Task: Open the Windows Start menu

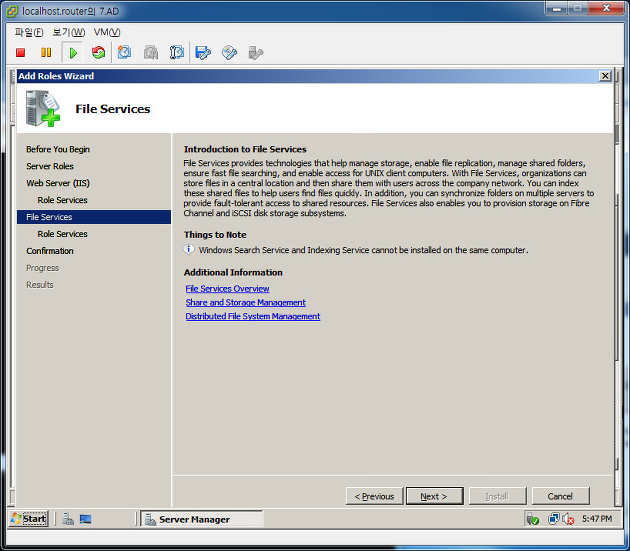Action: click(29, 519)
